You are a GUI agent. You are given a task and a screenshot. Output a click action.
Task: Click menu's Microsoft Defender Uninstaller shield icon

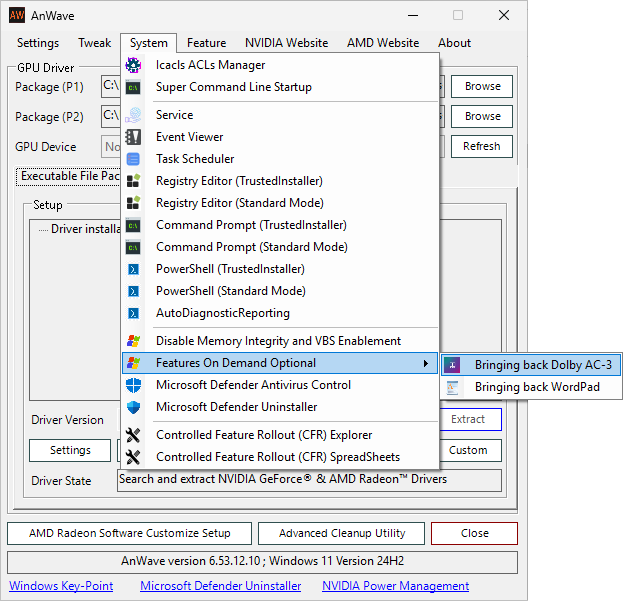133,407
